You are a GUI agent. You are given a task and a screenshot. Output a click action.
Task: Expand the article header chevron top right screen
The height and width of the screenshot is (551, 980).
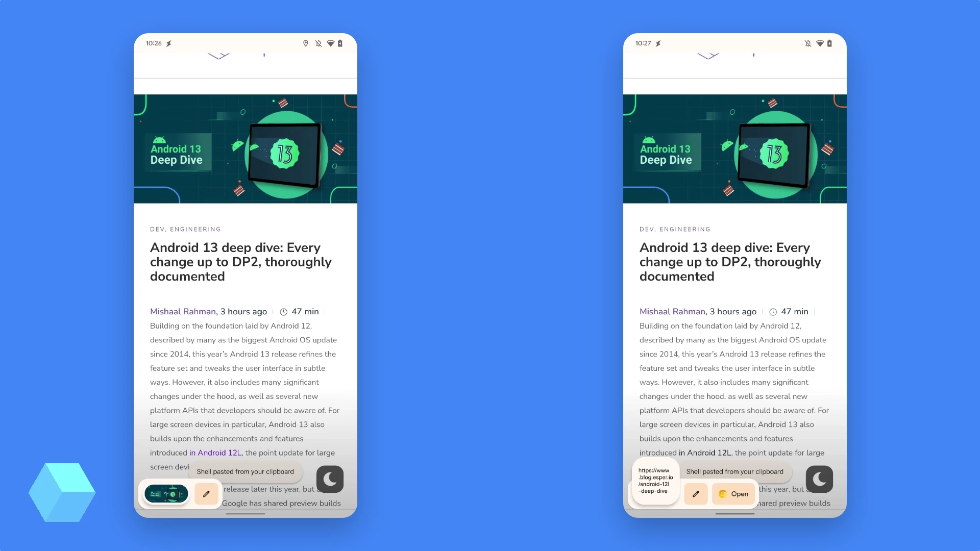point(708,55)
